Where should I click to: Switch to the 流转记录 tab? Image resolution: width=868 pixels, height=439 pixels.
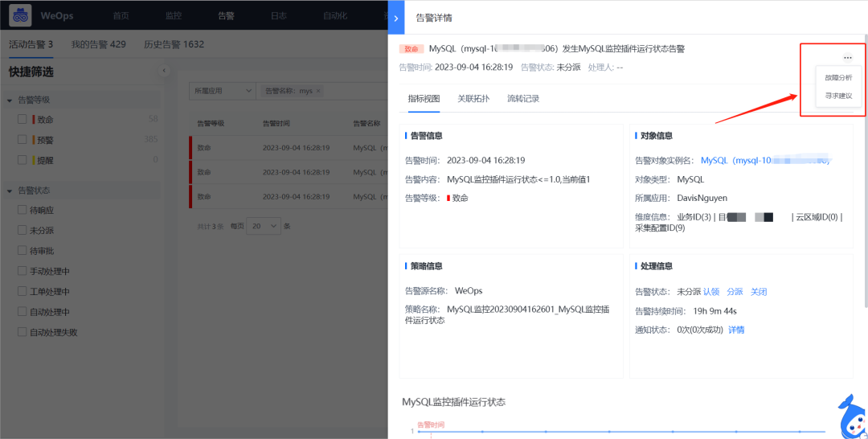coord(523,99)
